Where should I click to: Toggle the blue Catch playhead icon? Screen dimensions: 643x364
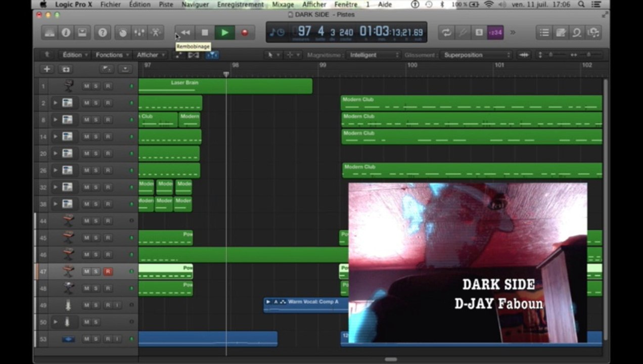[212, 55]
